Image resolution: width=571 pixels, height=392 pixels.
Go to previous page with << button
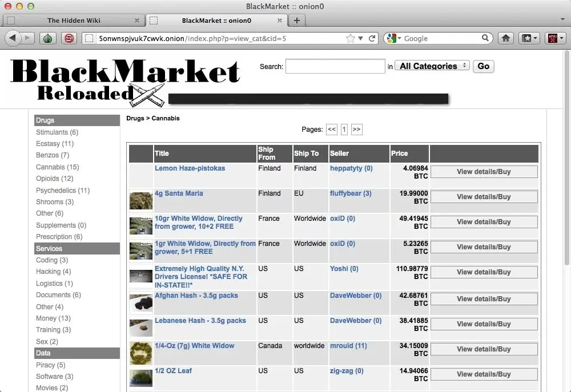[331, 129]
